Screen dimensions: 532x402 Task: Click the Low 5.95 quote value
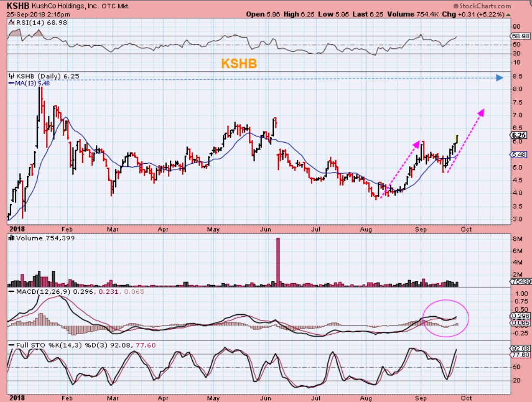pos(333,14)
